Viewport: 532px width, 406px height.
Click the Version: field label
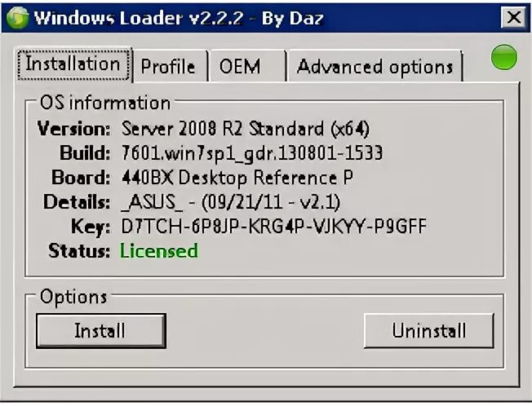coord(74,129)
